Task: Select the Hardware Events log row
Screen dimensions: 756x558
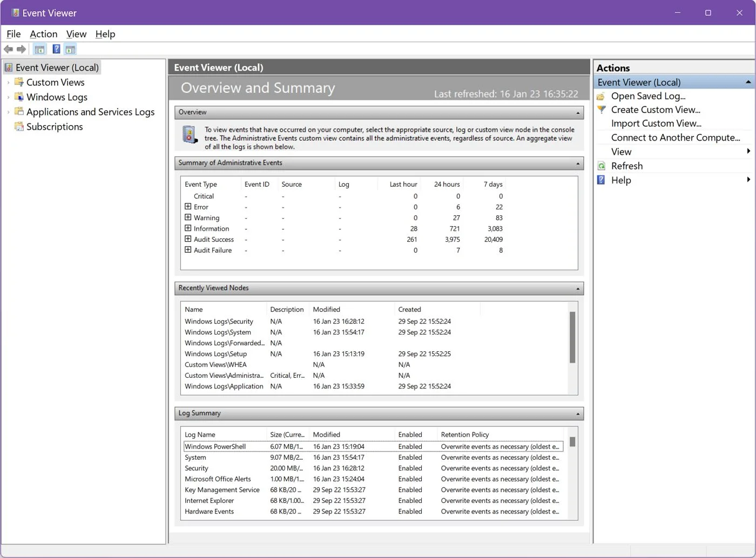Action: click(x=373, y=511)
